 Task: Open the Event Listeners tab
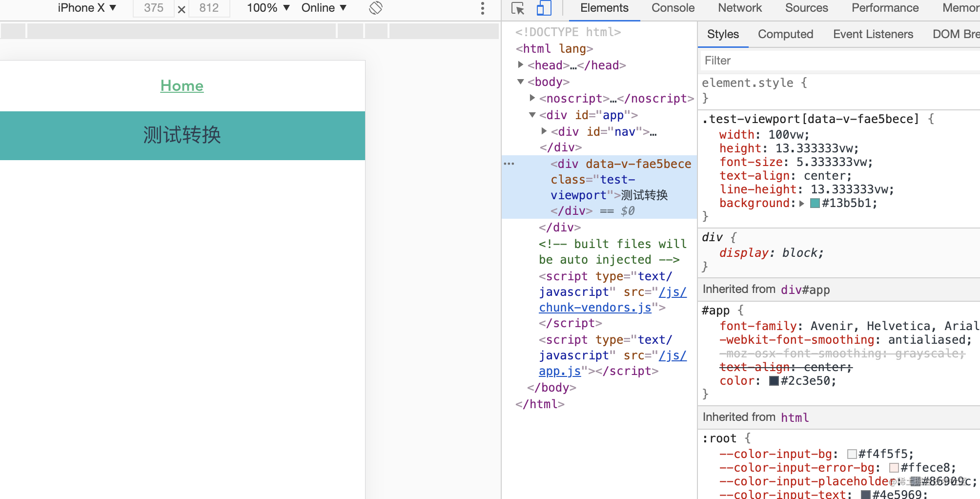click(873, 34)
